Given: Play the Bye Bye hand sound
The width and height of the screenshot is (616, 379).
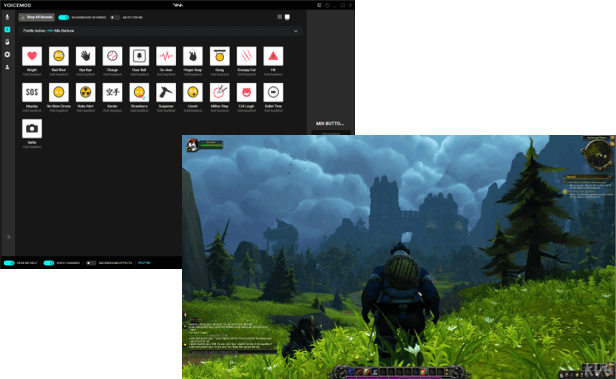Looking at the screenshot, I should pyautogui.click(x=85, y=56).
